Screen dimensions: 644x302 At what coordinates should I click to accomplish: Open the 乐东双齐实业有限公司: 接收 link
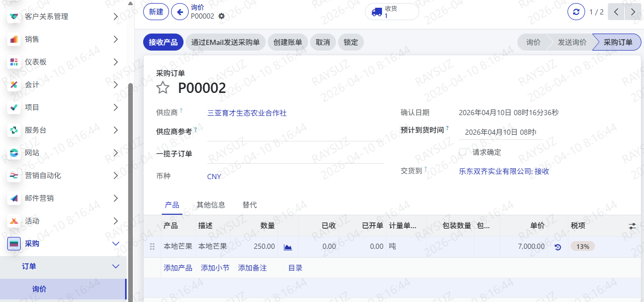(504, 171)
